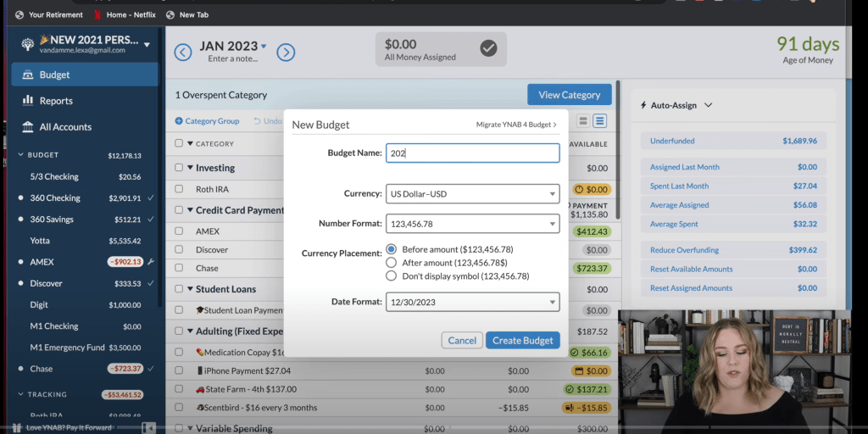This screenshot has height=434, width=868.
Task: Open the JAN 2023 month picker
Action: 233,46
